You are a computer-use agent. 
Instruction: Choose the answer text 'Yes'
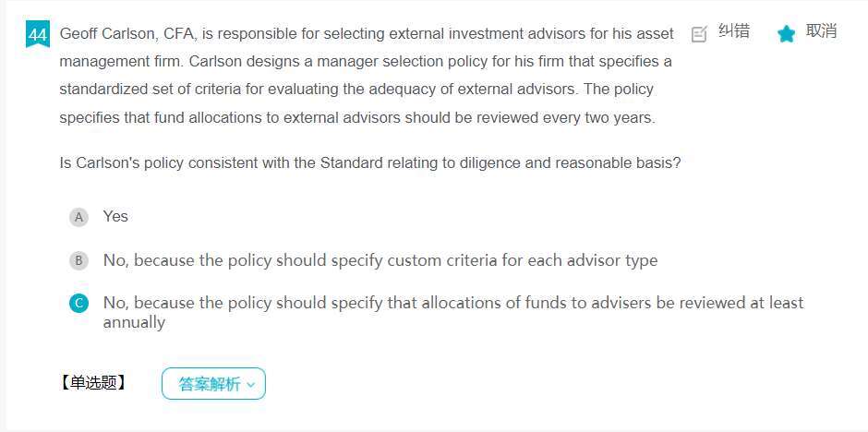[x=115, y=216]
